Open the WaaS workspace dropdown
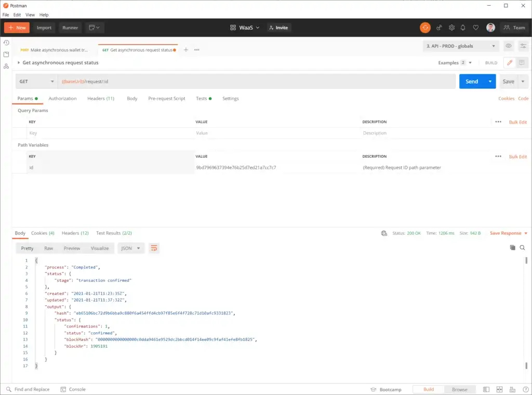532x395 pixels. point(245,28)
